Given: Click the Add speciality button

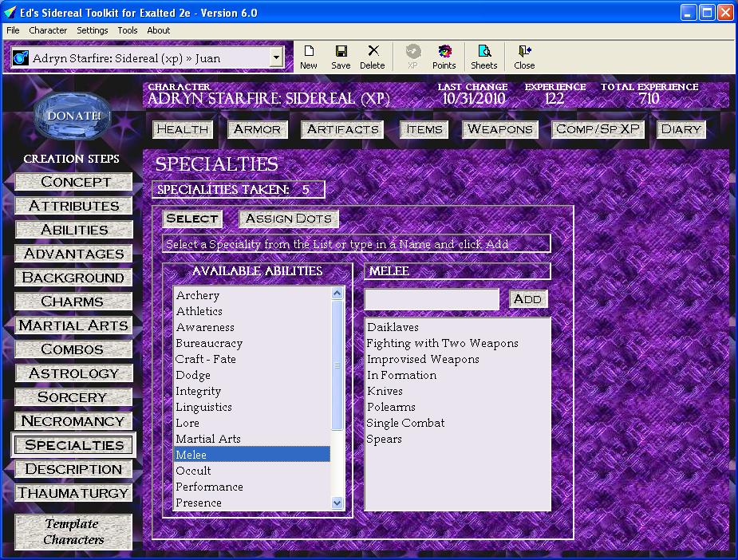Looking at the screenshot, I should 528,299.
